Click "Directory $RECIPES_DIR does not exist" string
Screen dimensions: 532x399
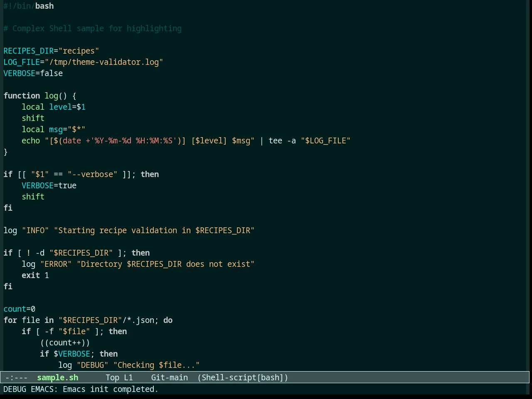[165, 264]
